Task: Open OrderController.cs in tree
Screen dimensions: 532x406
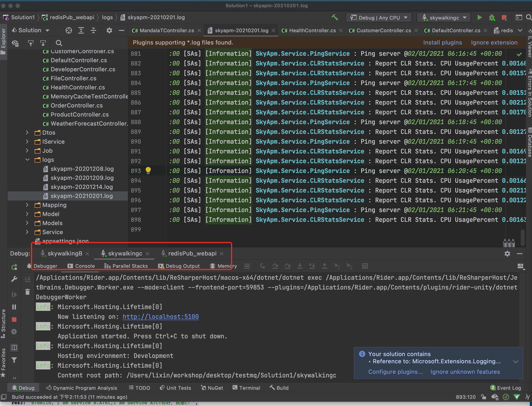Action: 76,105
